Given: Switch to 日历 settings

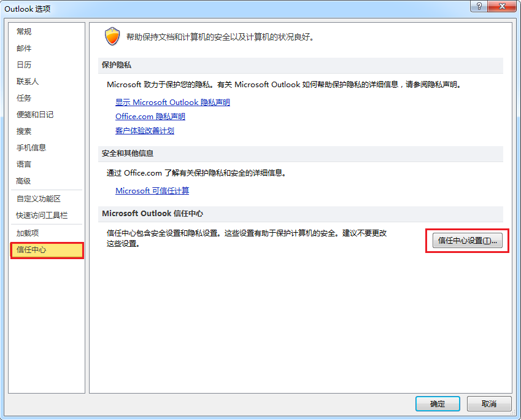Looking at the screenshot, I should (24, 65).
